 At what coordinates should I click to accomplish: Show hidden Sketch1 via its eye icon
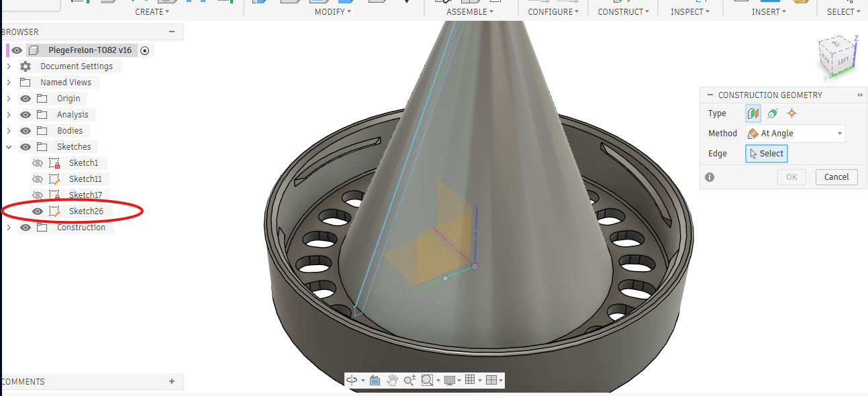[38, 163]
